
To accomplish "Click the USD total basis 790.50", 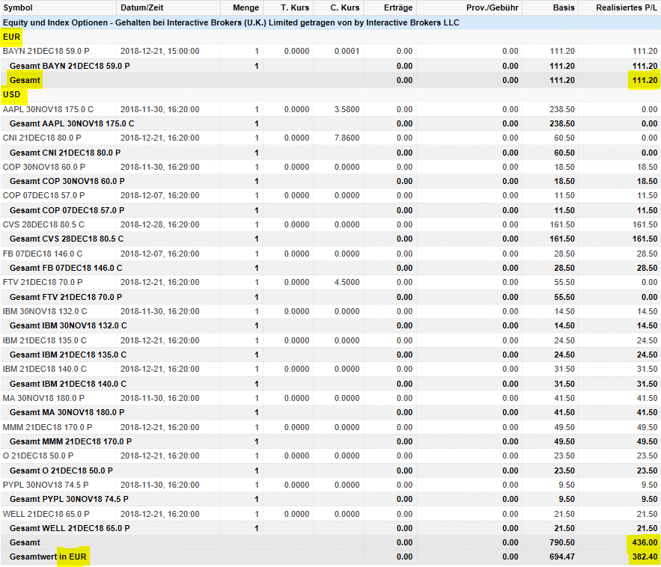I will [x=562, y=543].
